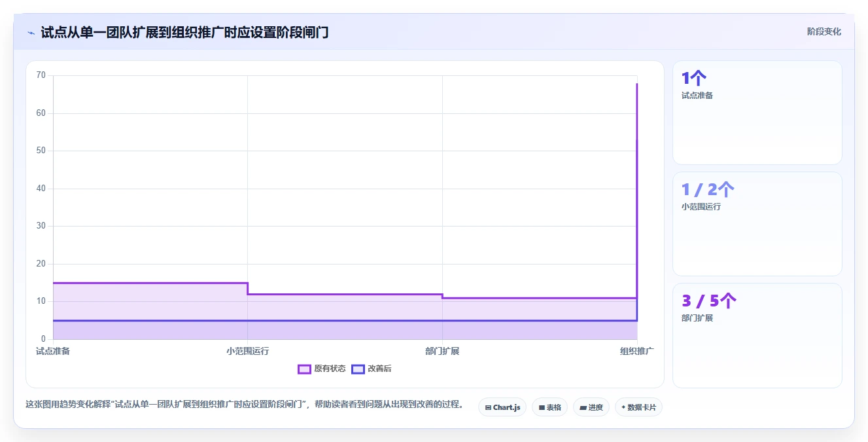Click the 阶段变化 label in the header
This screenshot has width=868, height=442.
pyautogui.click(x=824, y=31)
